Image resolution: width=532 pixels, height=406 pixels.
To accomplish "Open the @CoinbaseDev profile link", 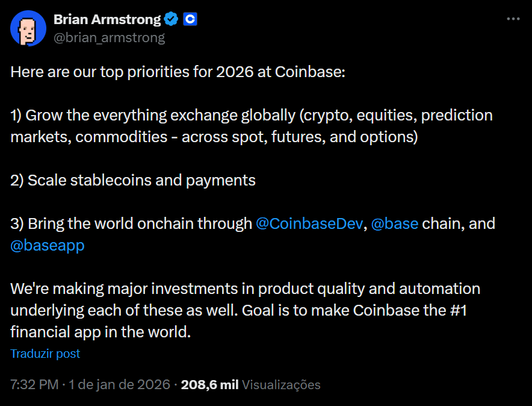I will 308,223.
